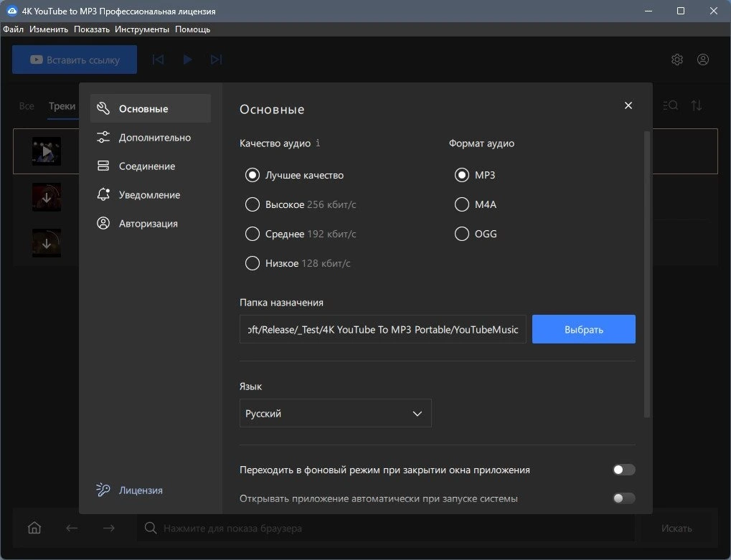
Task: Click the browser forward arrow
Action: (x=108, y=528)
